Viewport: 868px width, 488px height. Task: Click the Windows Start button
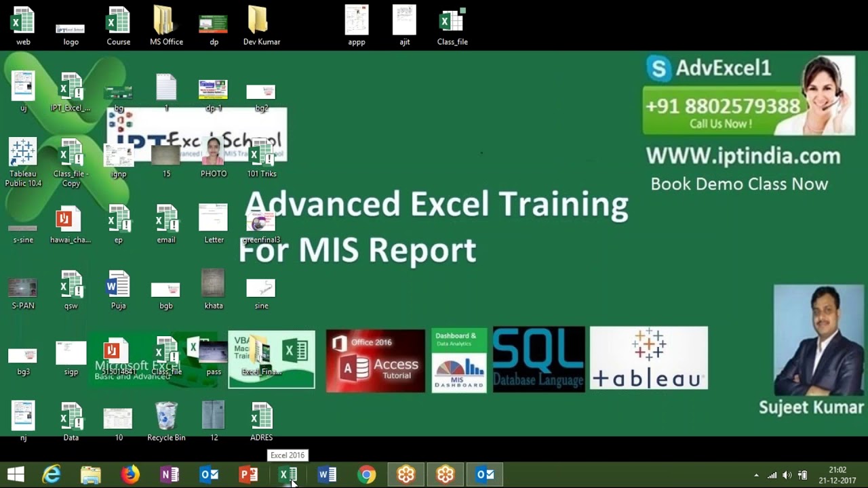[16, 474]
